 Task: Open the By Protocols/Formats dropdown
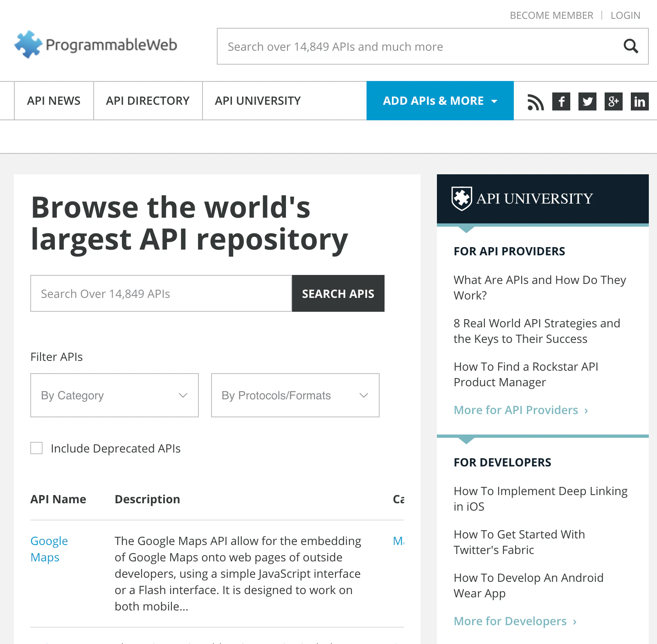295,395
